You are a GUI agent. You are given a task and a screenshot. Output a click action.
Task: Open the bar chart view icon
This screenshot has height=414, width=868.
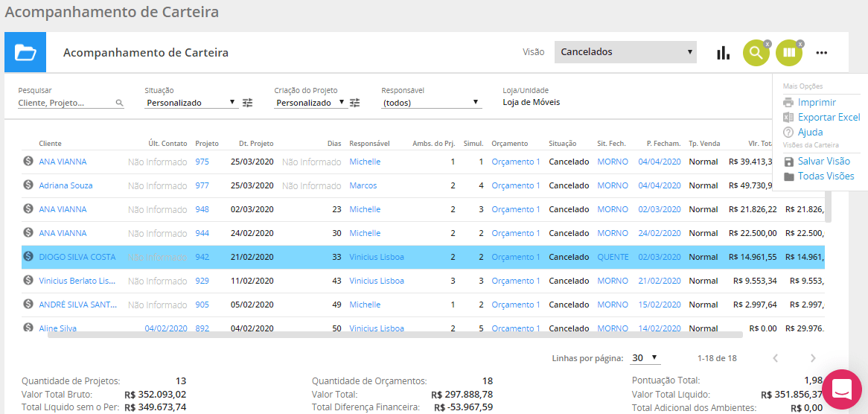tap(723, 53)
